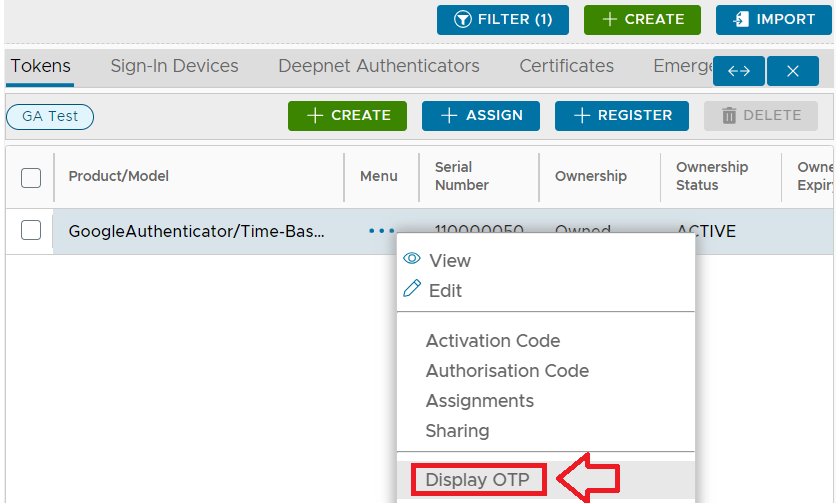Click the token Create button under the tabs

(347, 116)
